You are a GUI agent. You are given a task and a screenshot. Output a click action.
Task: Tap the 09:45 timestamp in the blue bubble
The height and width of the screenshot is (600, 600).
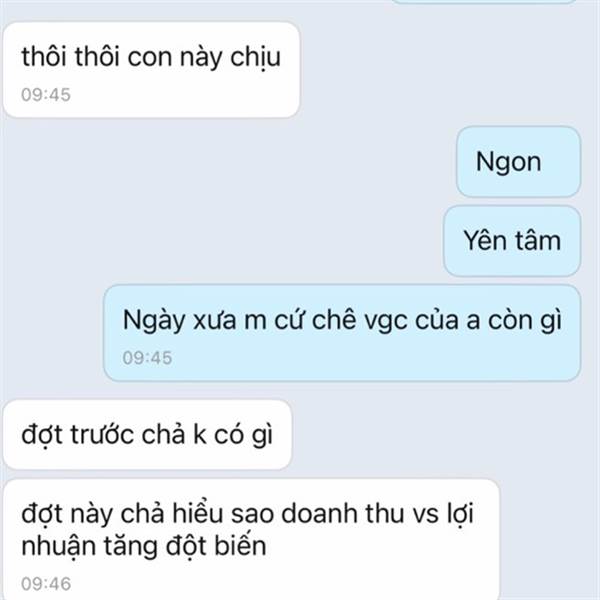147,358
